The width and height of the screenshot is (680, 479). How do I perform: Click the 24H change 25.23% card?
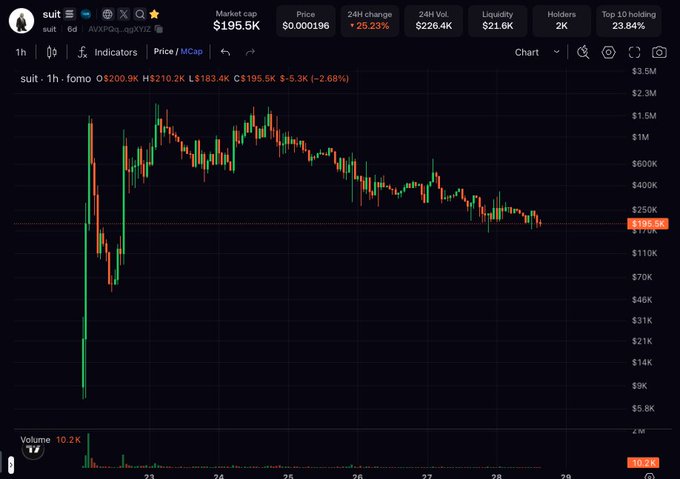(x=369, y=20)
